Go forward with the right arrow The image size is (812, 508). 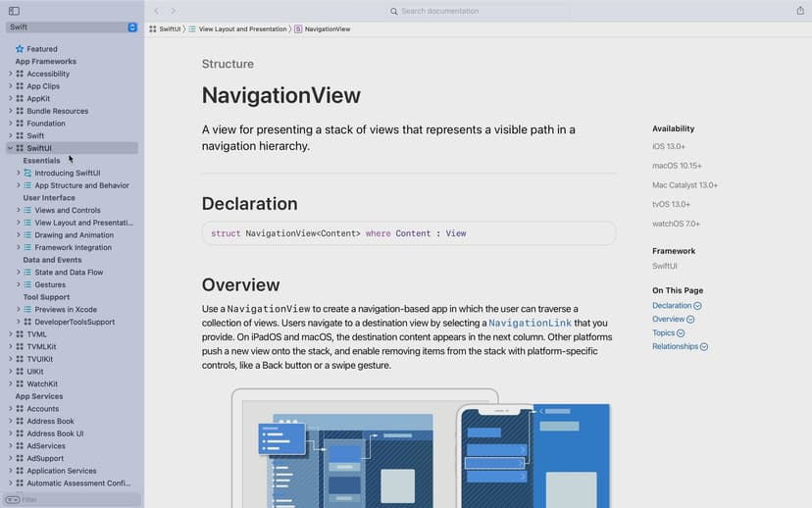coord(174,11)
